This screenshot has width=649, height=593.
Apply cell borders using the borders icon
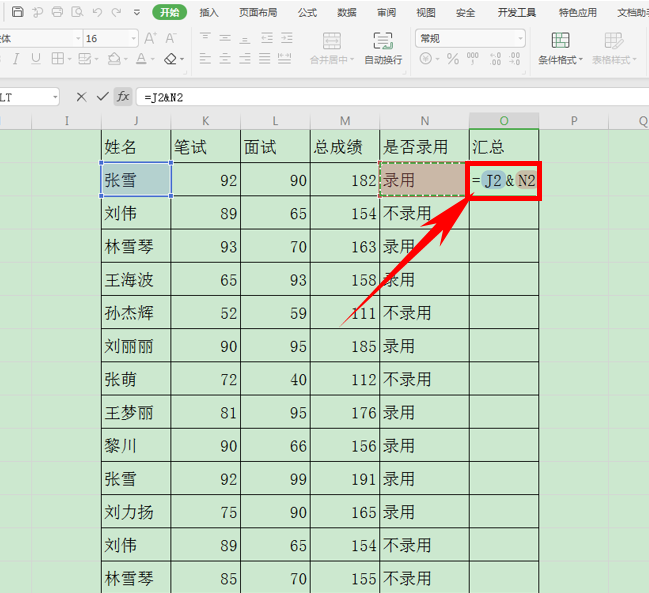[58, 59]
